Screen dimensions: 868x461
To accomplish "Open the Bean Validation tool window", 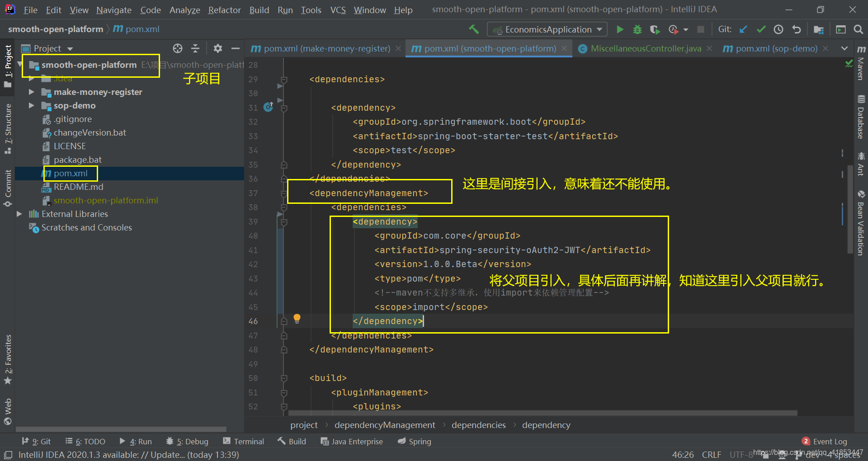I will pyautogui.click(x=861, y=223).
